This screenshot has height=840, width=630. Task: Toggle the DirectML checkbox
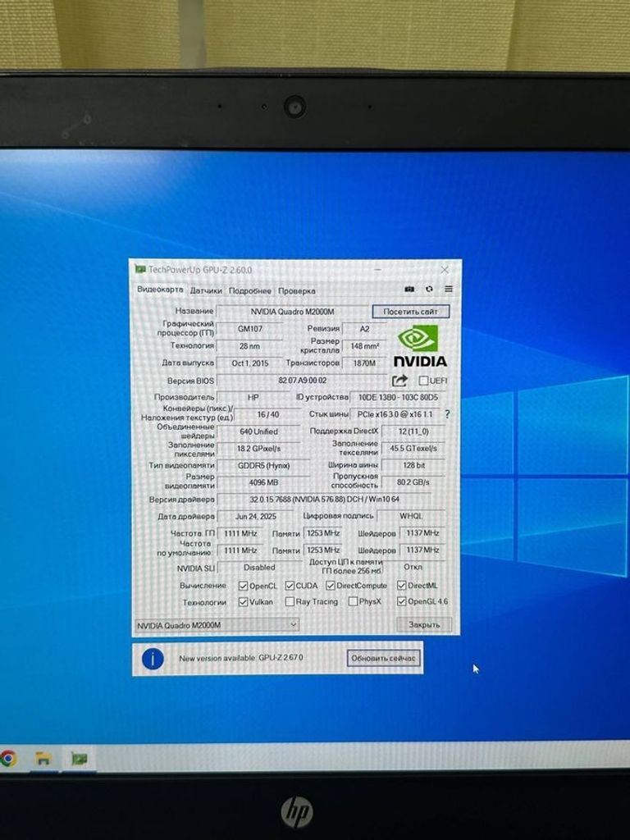(401, 586)
